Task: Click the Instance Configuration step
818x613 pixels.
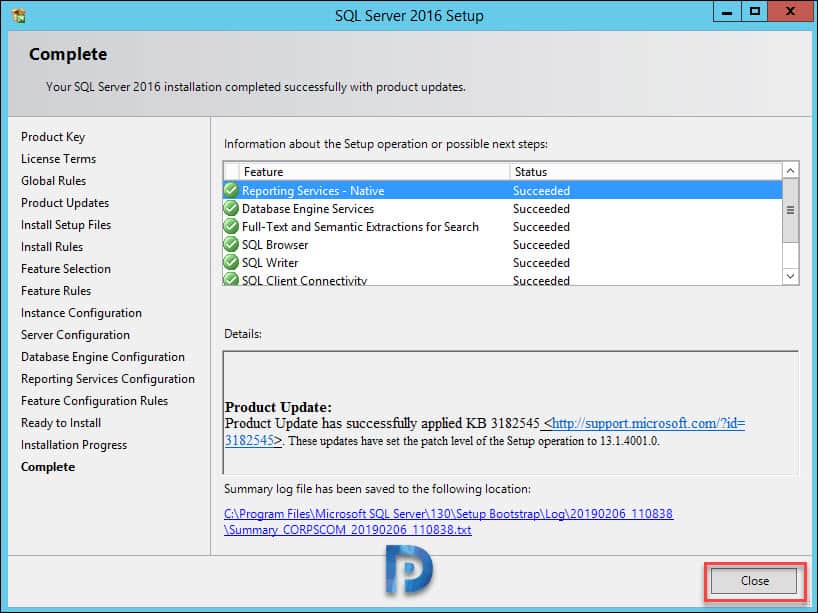Action: (81, 313)
